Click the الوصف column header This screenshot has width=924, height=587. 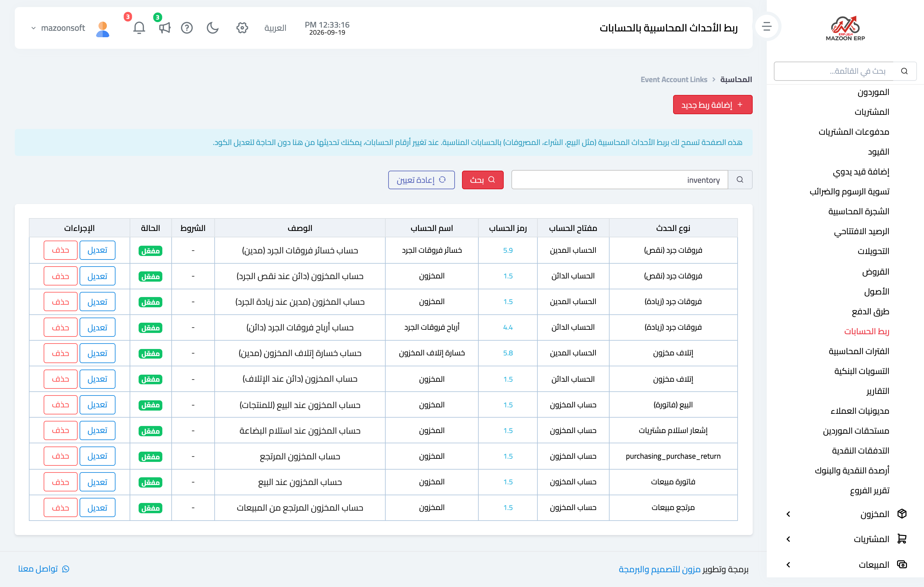300,228
